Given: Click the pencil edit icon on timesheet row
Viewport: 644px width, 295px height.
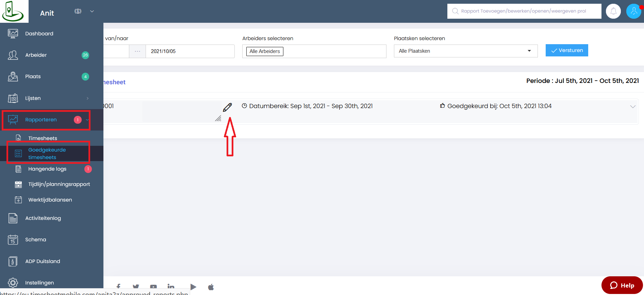Looking at the screenshot, I should pyautogui.click(x=227, y=107).
